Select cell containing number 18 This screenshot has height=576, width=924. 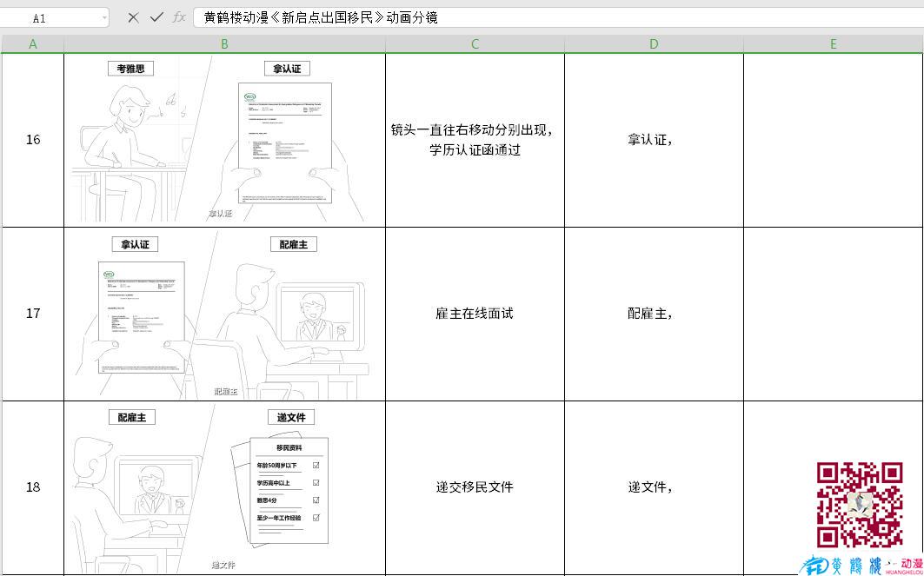(x=32, y=487)
